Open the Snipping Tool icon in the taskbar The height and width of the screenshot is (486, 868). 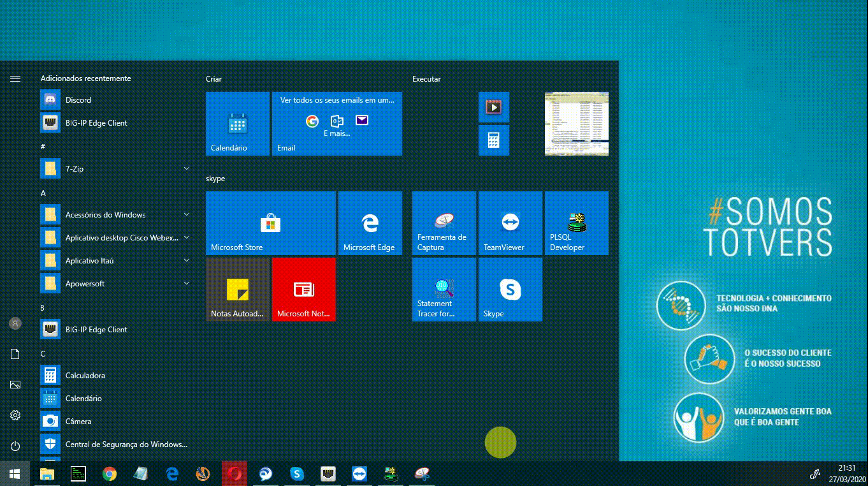[422, 474]
